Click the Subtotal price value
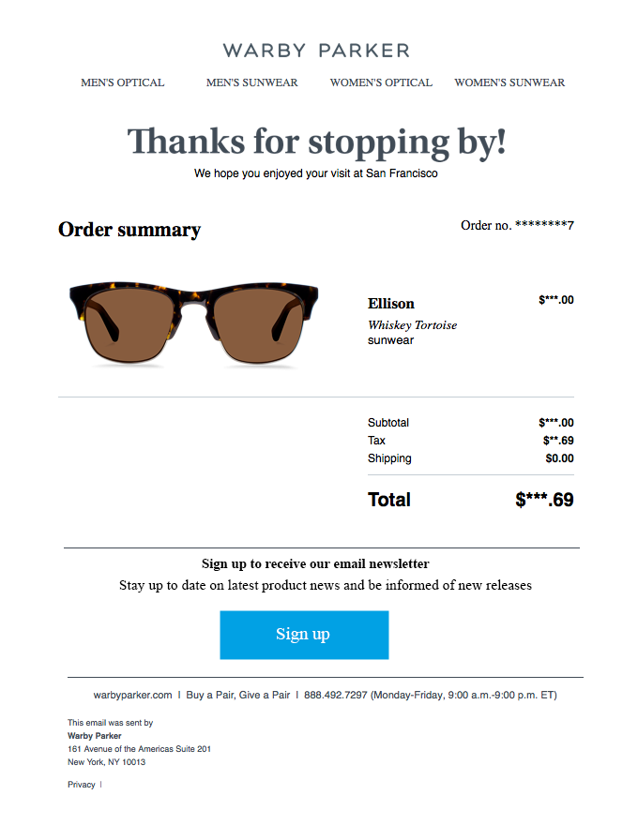 pos(556,423)
